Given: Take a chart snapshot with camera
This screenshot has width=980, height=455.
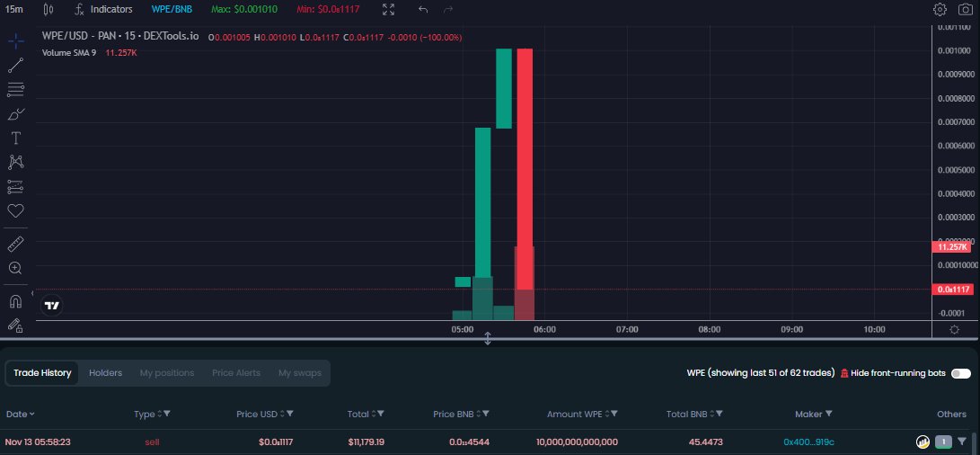Looking at the screenshot, I should coord(966,9).
